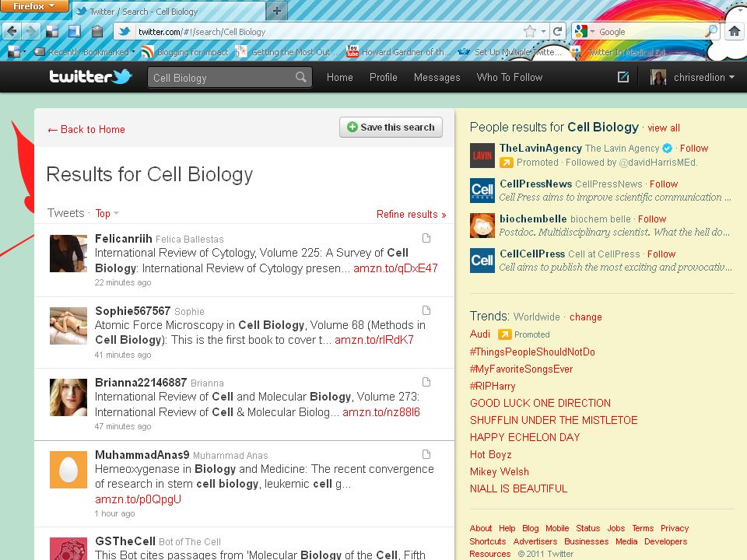The image size is (747, 560).
Task: Open new tab with the plus button
Action: click(x=277, y=11)
